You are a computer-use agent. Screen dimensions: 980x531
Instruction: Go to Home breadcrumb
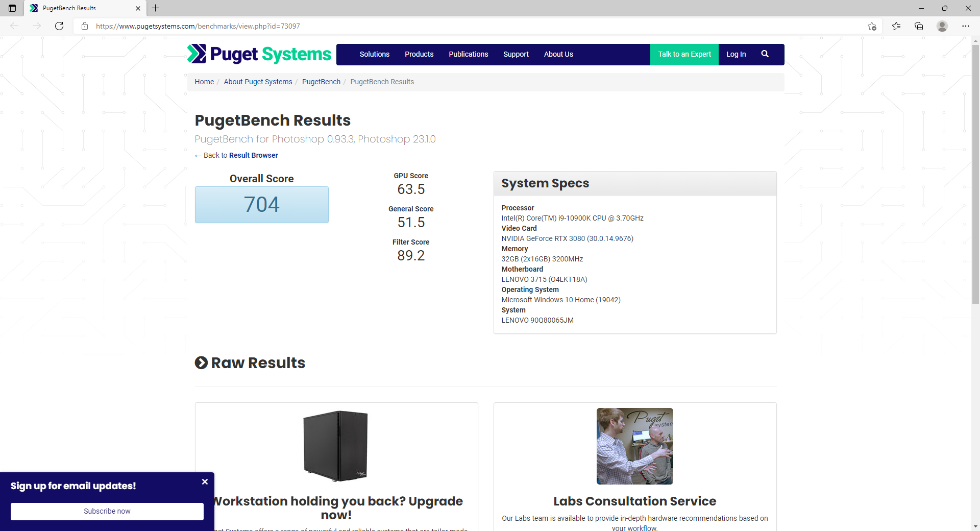click(x=204, y=82)
